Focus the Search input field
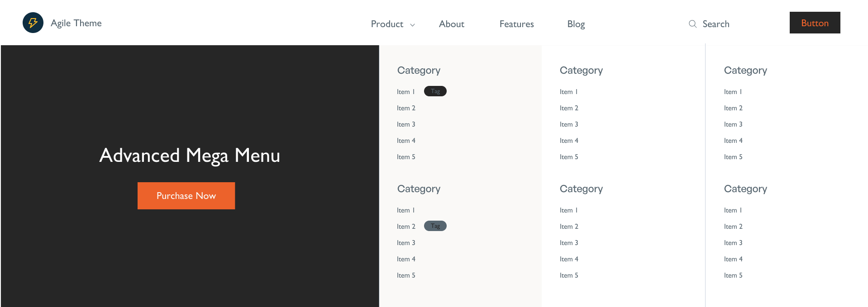Image resolution: width=868 pixels, height=307 pixels. pos(716,24)
